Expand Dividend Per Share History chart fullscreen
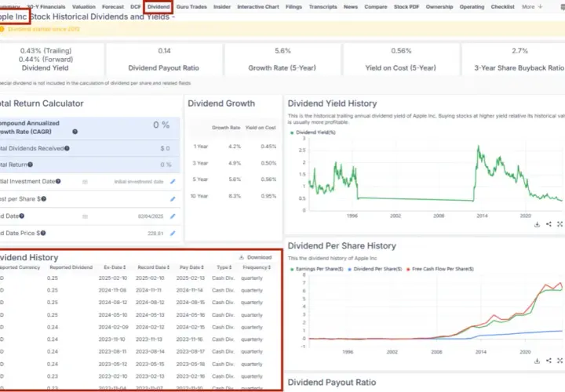The width and height of the screenshot is (565, 392). point(560,361)
